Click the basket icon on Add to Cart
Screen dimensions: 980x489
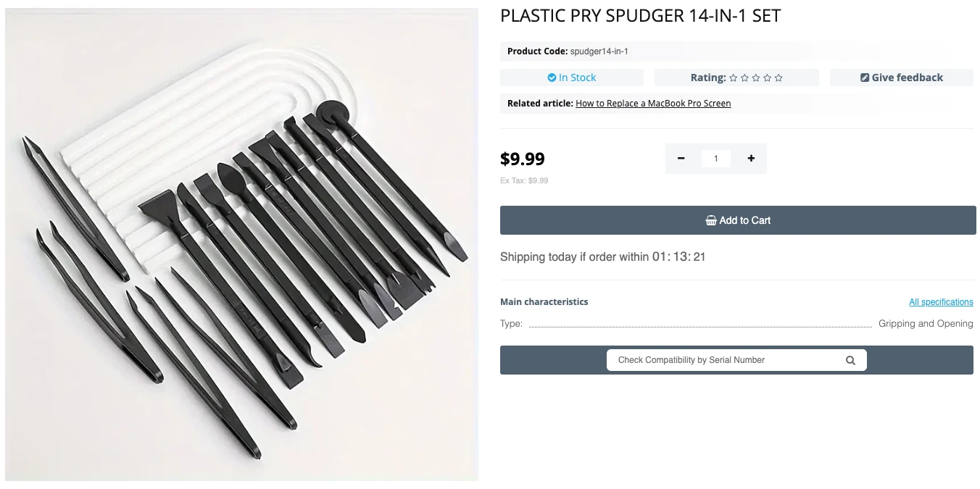[x=711, y=220]
